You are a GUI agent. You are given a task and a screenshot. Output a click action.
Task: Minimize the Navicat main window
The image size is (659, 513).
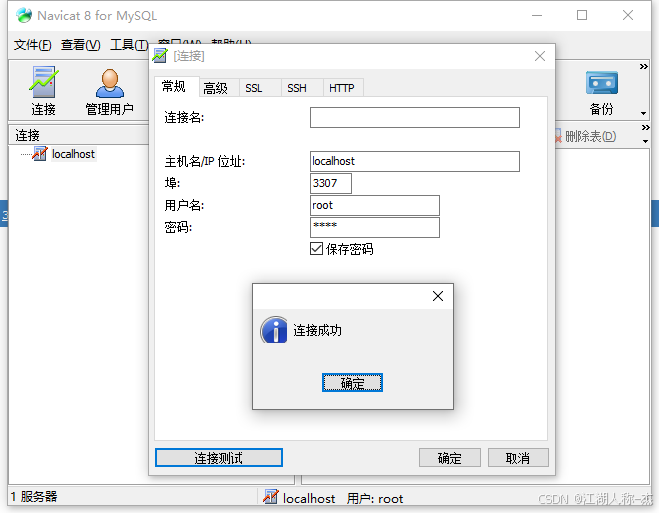537,16
